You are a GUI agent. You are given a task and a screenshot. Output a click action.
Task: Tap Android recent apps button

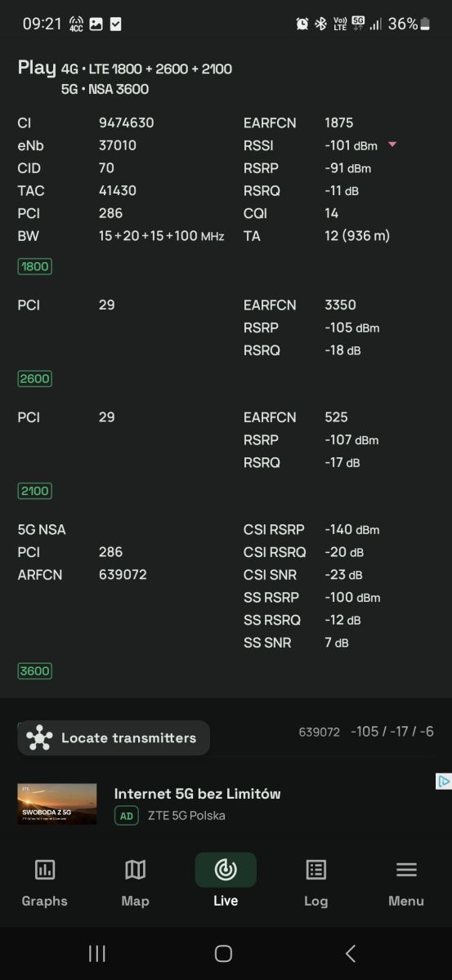[96, 953]
